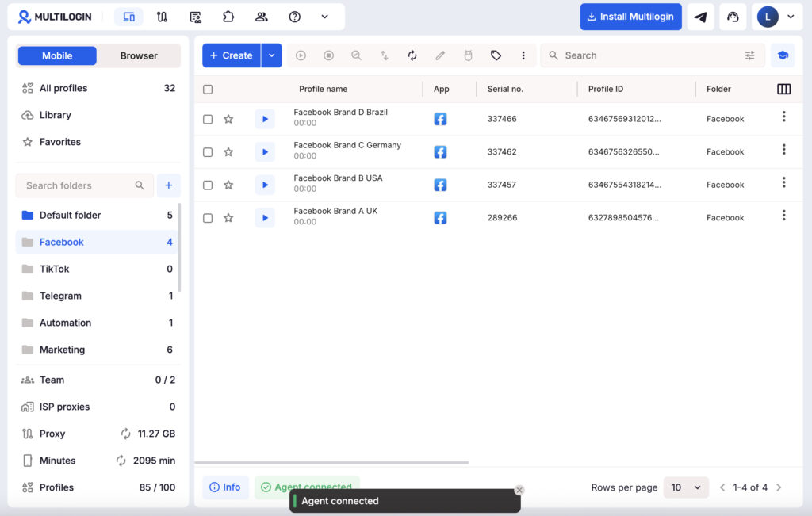Open search filter sliders icon
The image size is (812, 516).
coord(749,55)
